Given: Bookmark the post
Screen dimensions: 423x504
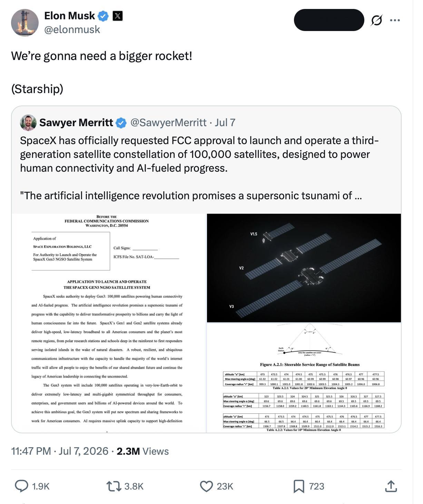Looking at the screenshot, I should pyautogui.click(x=299, y=486).
